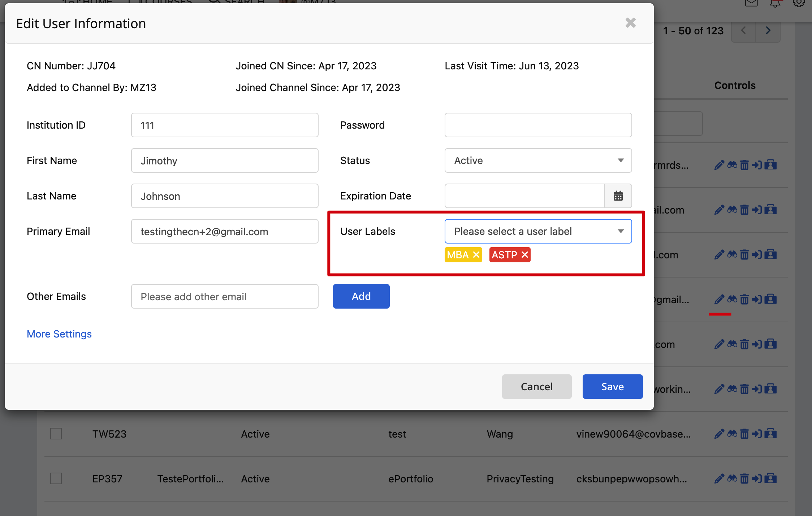This screenshot has width=812, height=516.
Task: Click the PrivacyTesting last name cell
Action: (520, 479)
